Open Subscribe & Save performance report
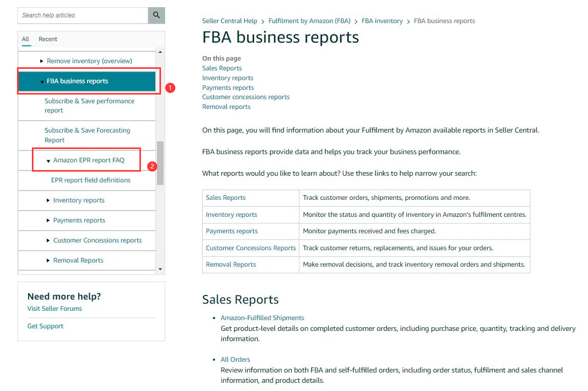 click(x=89, y=106)
